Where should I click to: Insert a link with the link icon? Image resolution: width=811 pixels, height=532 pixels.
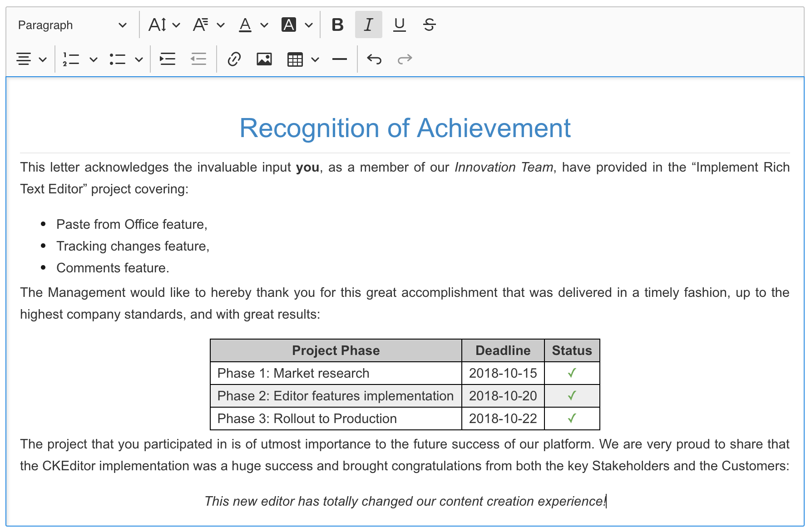(234, 59)
